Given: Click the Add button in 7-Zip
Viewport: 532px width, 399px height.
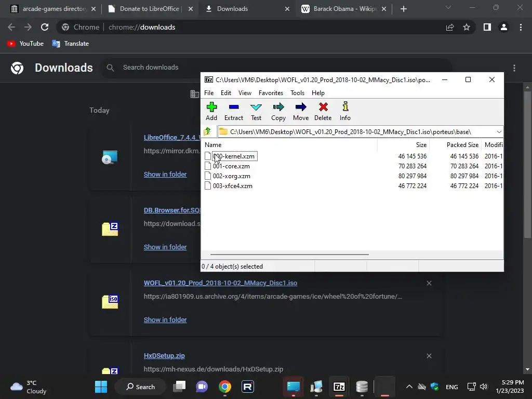Looking at the screenshot, I should tap(211, 111).
